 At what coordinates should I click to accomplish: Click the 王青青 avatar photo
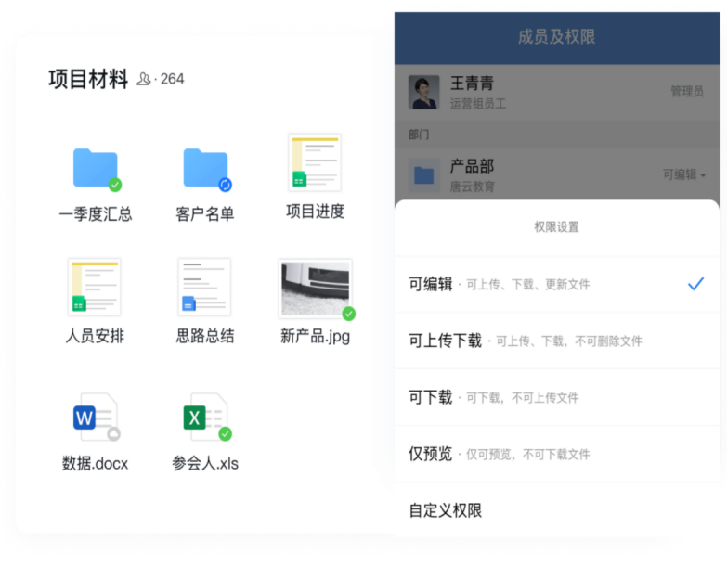(x=424, y=92)
